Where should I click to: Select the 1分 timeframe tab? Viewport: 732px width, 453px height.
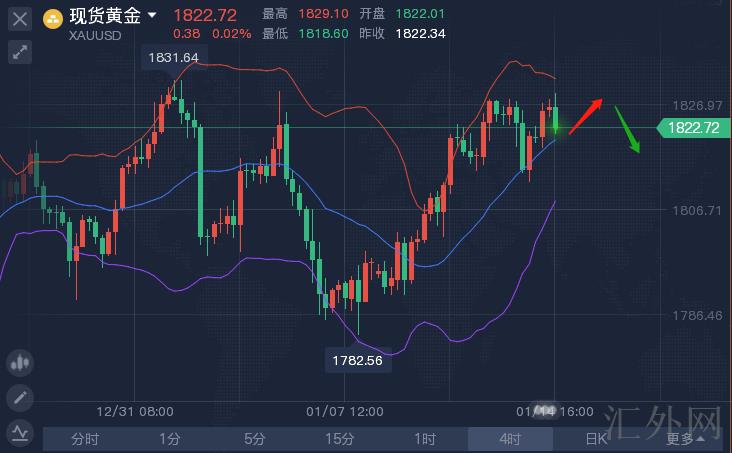point(170,439)
